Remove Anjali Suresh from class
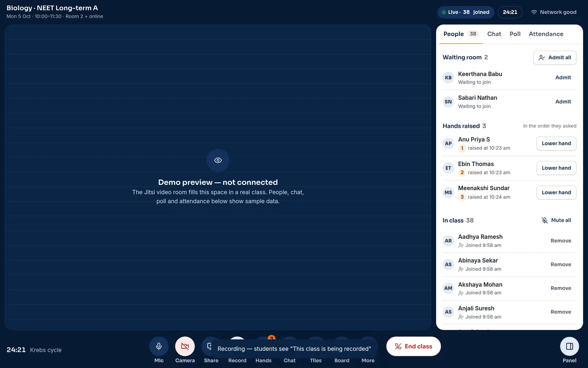 coord(561,312)
